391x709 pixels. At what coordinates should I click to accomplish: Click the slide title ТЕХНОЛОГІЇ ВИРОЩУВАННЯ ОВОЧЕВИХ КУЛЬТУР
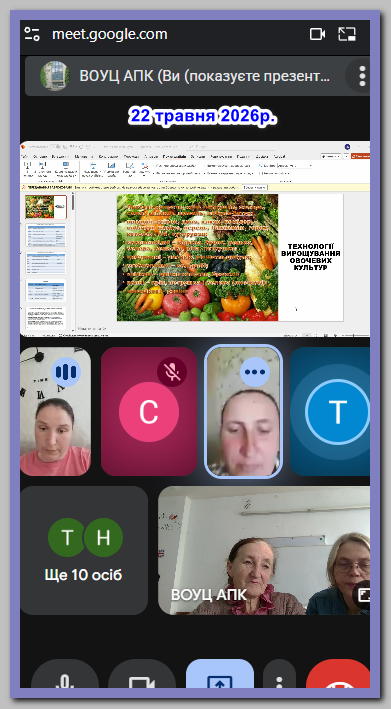(311, 257)
